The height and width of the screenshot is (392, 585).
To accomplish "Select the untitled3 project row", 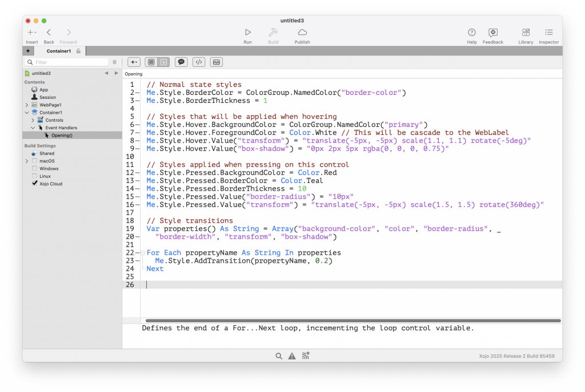I will pos(41,73).
